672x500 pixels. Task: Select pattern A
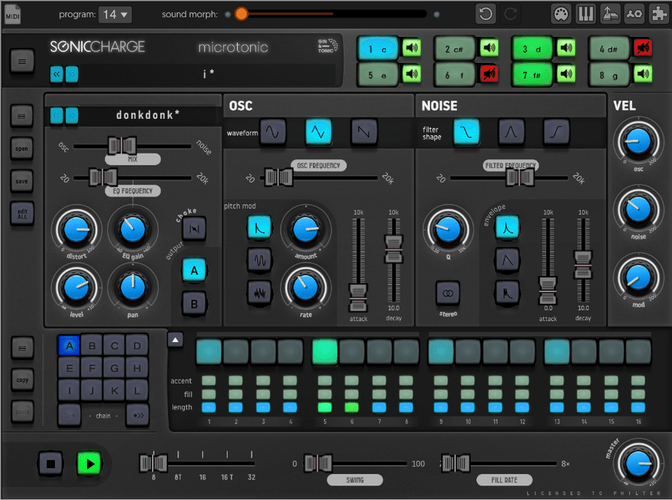pos(69,345)
